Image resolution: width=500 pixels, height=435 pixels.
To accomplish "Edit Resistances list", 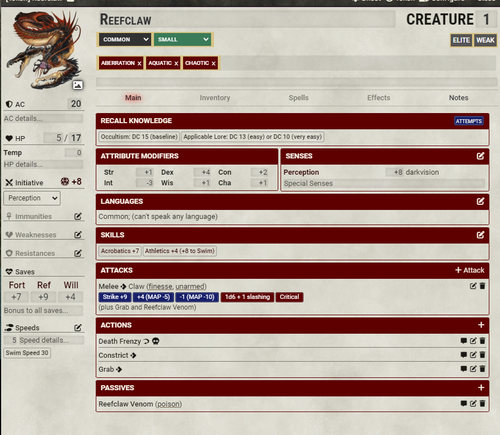I will [78, 253].
